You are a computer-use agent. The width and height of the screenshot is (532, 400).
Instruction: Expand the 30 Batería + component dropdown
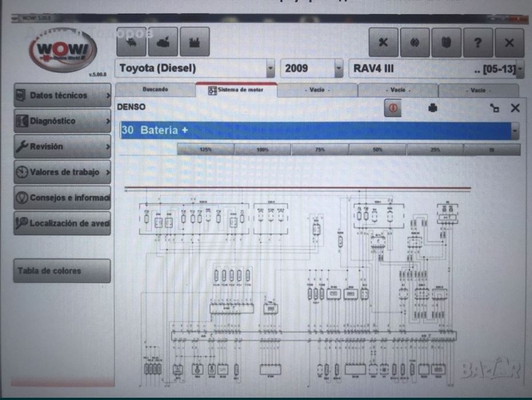(515, 131)
